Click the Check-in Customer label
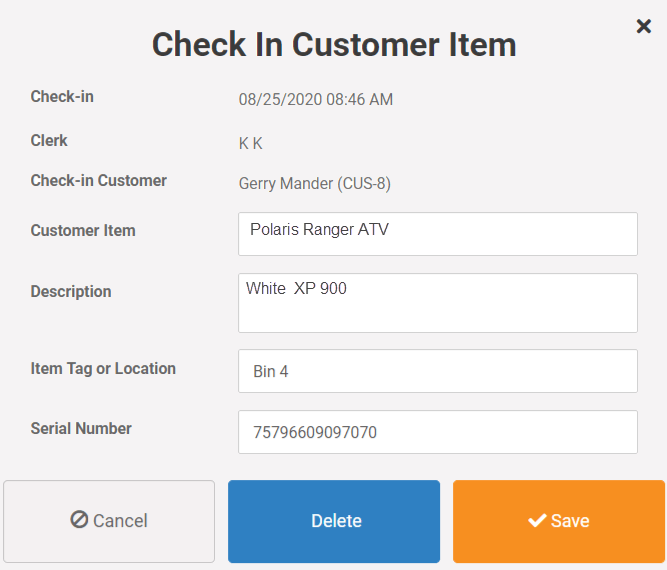The image size is (667, 570). 99,180
